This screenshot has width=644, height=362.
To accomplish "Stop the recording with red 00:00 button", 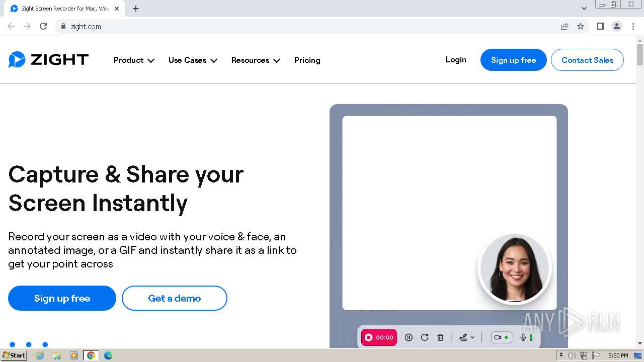I will [379, 337].
